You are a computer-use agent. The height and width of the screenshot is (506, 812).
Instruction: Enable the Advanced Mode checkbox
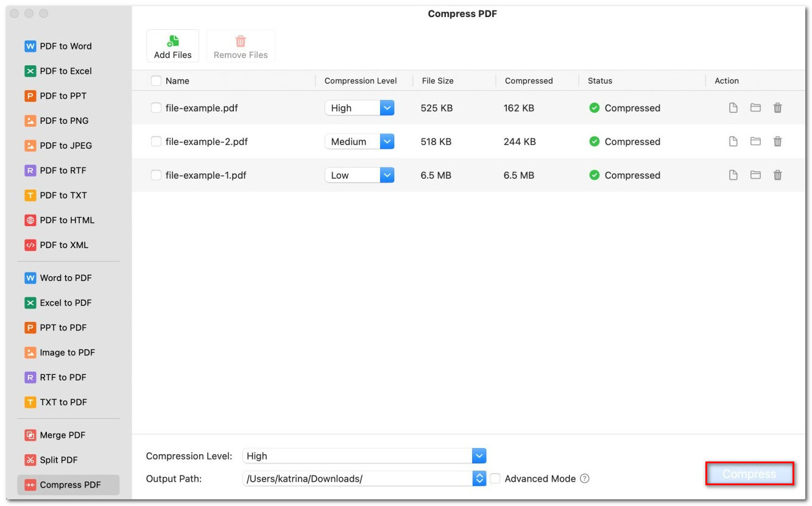pos(495,479)
